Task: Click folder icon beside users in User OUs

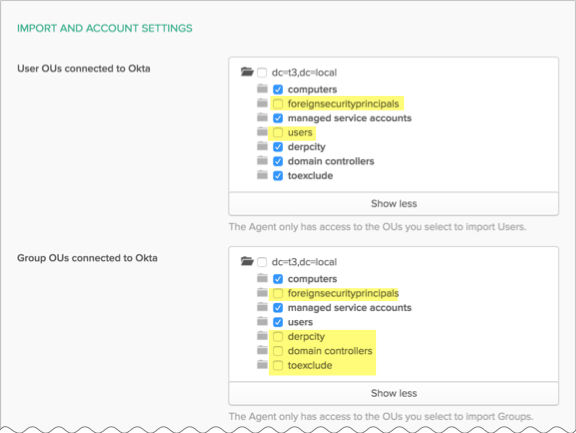Action: (x=262, y=131)
